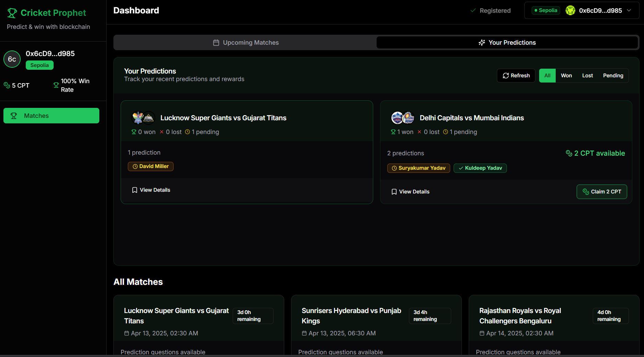Click the Gujarat Titans team logo
This screenshot has width=644, height=357.
(148, 118)
